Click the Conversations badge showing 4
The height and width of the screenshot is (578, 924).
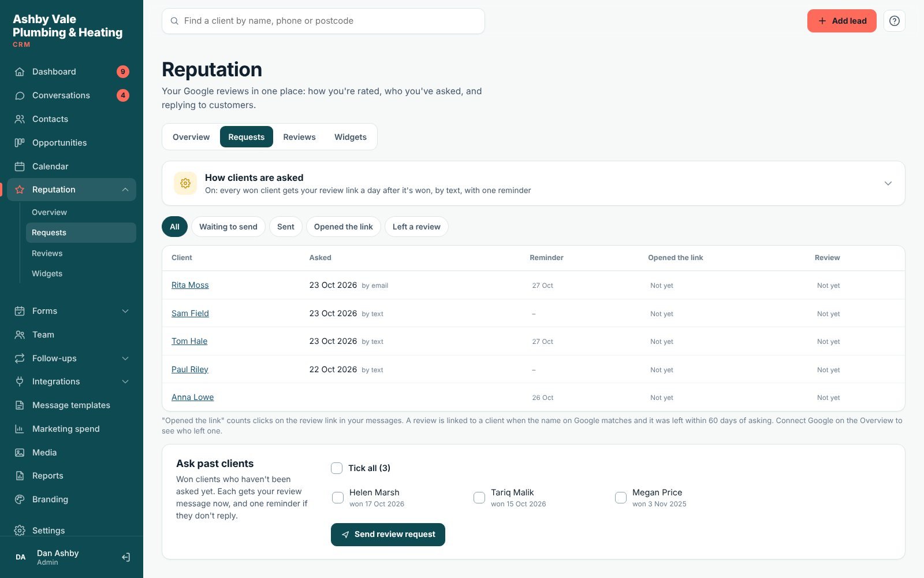(x=123, y=95)
